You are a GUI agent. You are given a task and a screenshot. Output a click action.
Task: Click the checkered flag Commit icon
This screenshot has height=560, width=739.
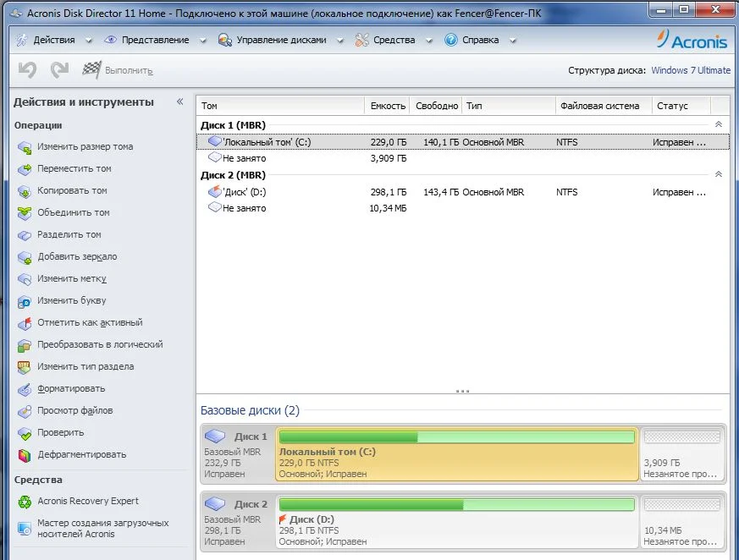coord(91,70)
